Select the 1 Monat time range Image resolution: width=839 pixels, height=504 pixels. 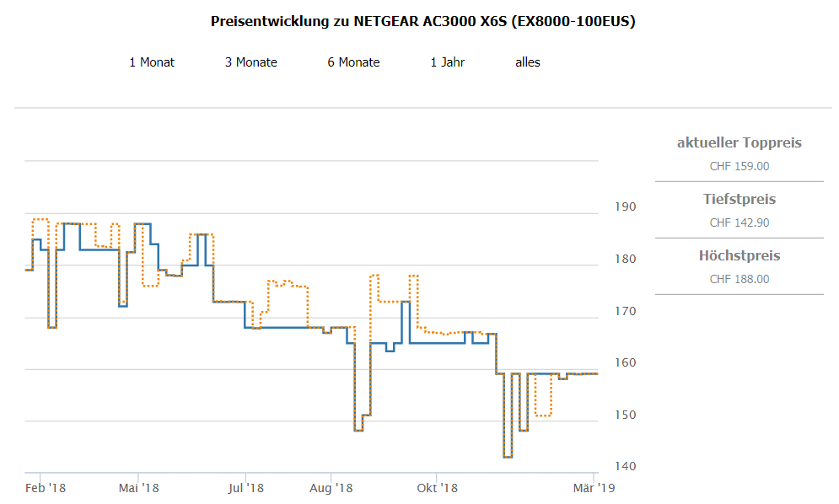[x=152, y=62]
